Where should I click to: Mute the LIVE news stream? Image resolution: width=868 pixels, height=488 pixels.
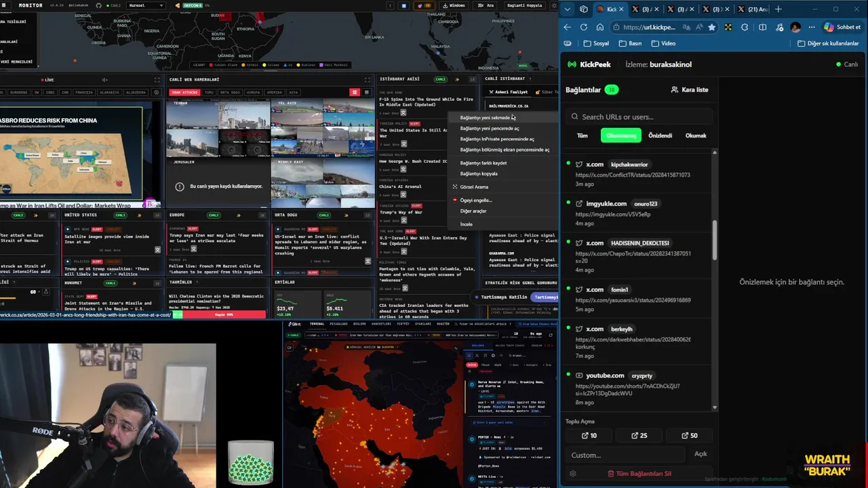pyautogui.click(x=104, y=80)
